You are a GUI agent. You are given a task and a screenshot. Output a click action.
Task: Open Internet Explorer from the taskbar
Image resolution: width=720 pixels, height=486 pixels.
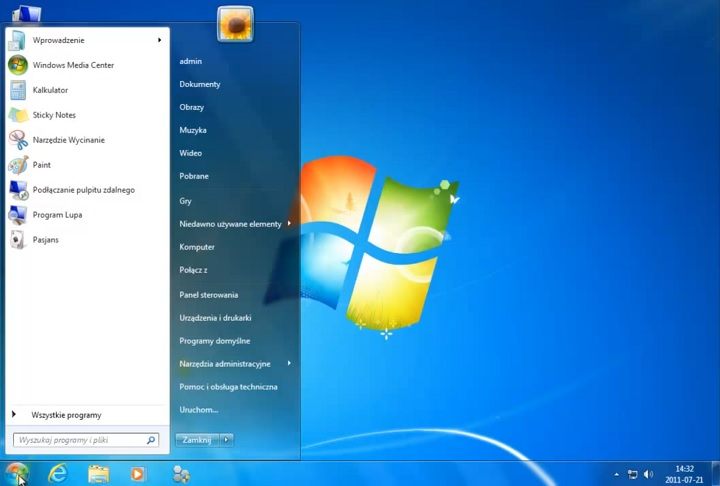(x=58, y=473)
